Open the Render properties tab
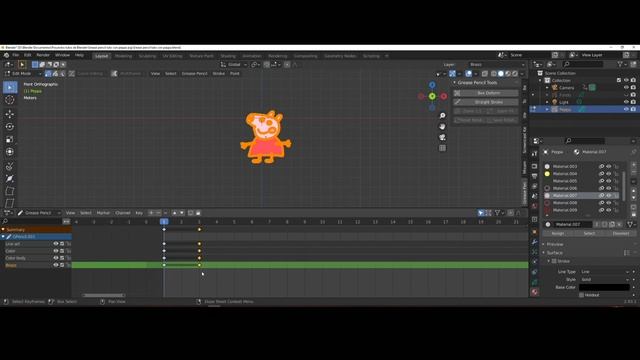This screenshot has width=640, height=360. pyautogui.click(x=534, y=166)
